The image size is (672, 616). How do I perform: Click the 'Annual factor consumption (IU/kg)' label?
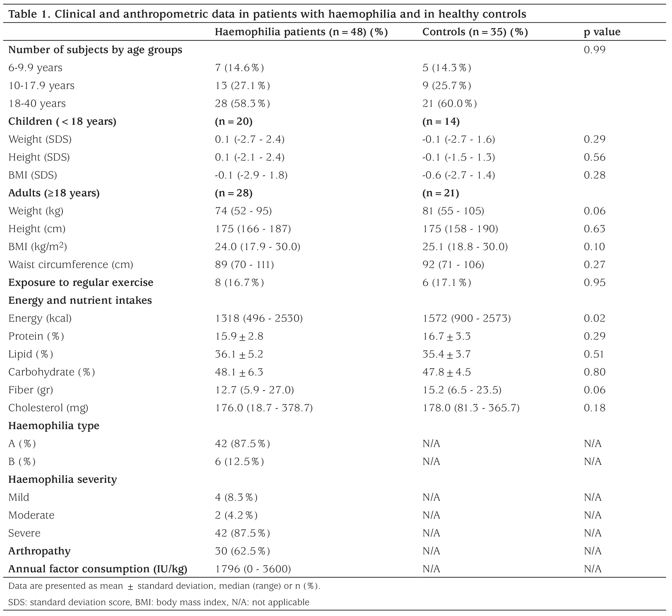98,569
